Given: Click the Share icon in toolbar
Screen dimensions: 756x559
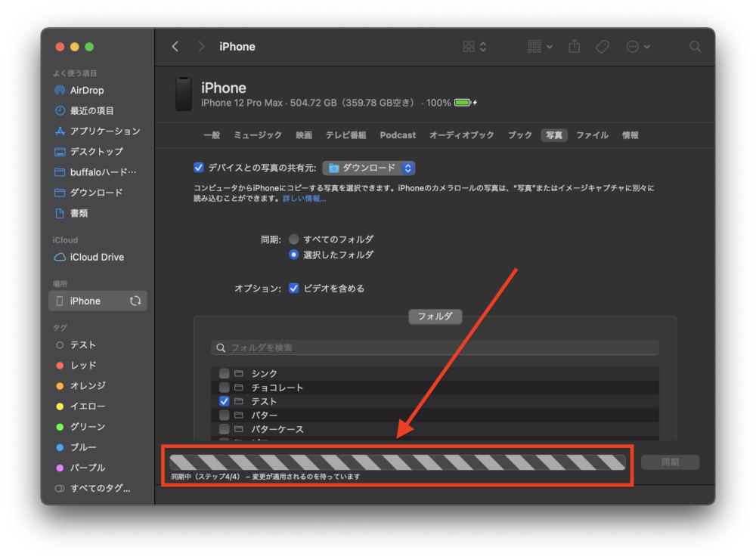Looking at the screenshot, I should (x=574, y=47).
